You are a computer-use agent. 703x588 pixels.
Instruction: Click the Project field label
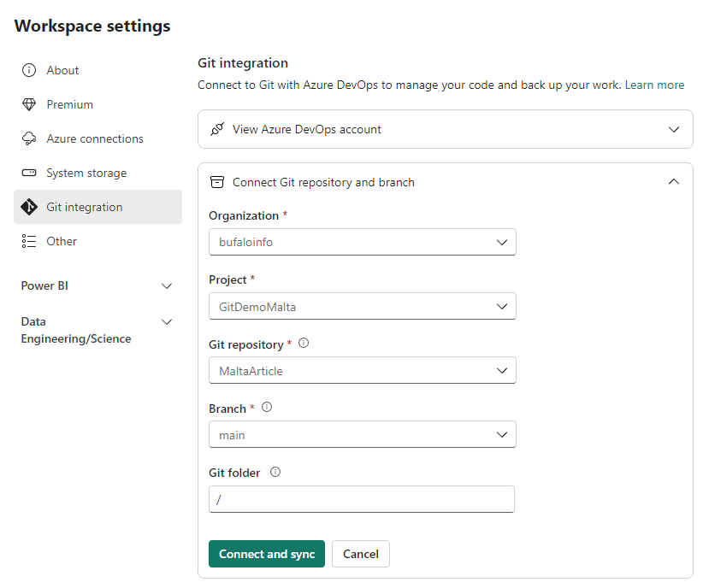click(227, 279)
